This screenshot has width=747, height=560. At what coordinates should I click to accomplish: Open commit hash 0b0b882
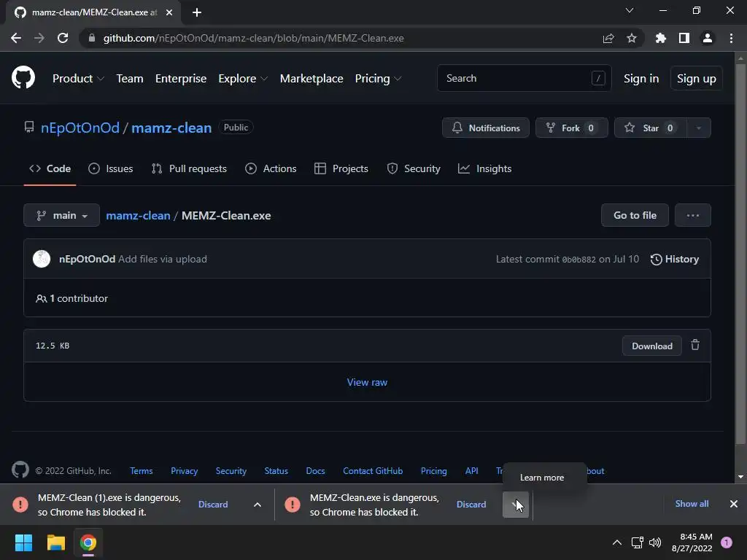tap(578, 260)
